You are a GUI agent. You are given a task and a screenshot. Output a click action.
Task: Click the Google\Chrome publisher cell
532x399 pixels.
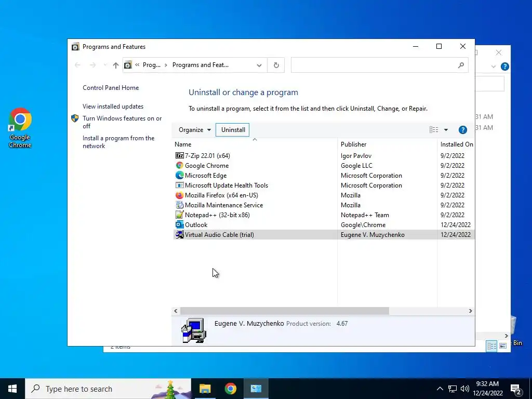click(x=363, y=224)
